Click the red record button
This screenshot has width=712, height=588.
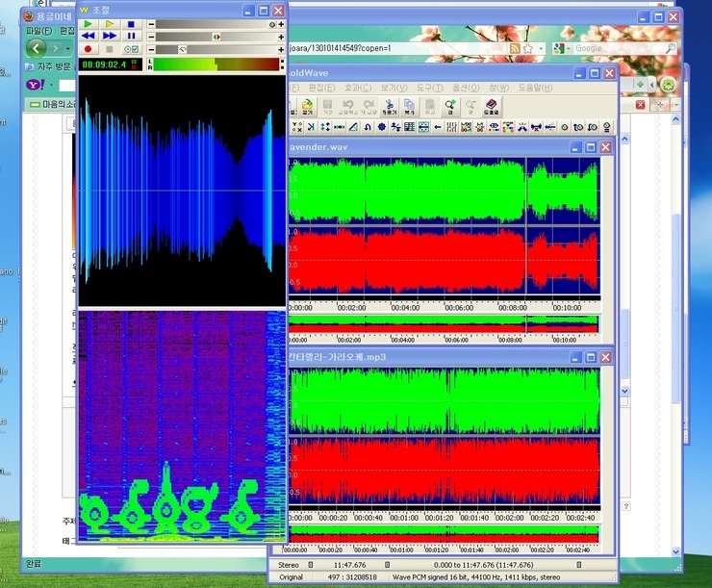(89, 49)
